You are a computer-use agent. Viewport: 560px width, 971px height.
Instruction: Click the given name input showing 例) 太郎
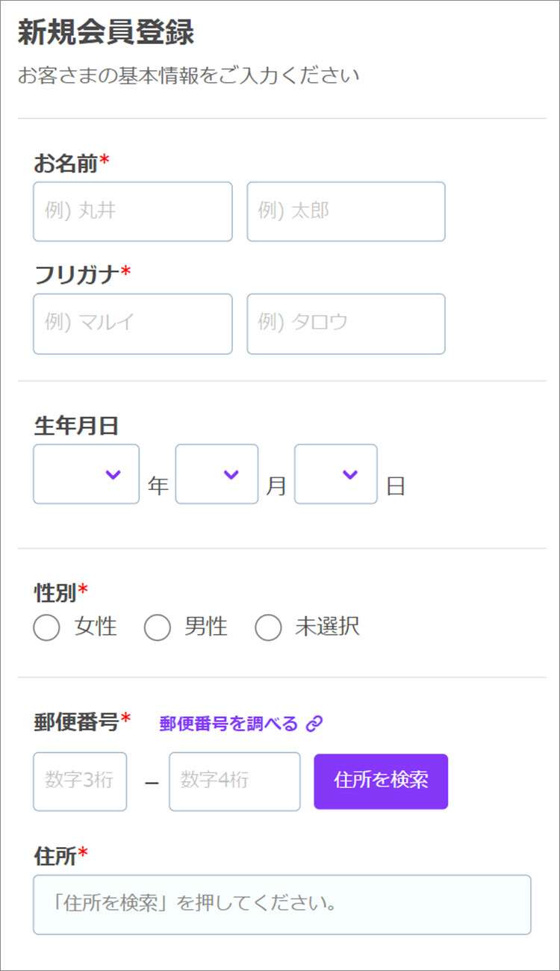346,211
